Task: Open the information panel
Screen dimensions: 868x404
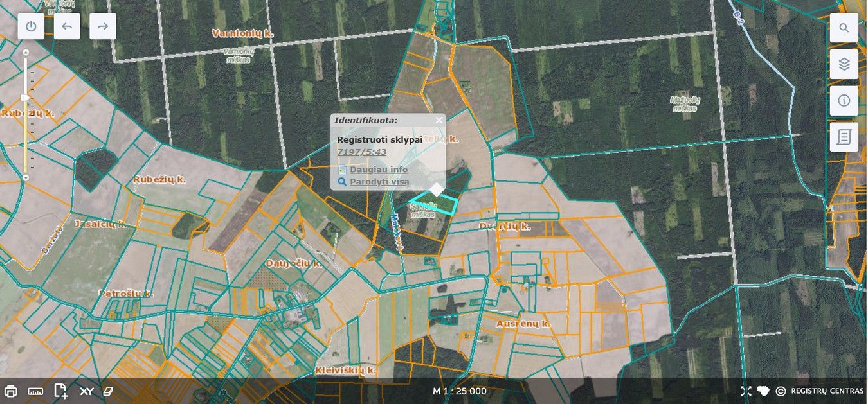Action: [844, 101]
